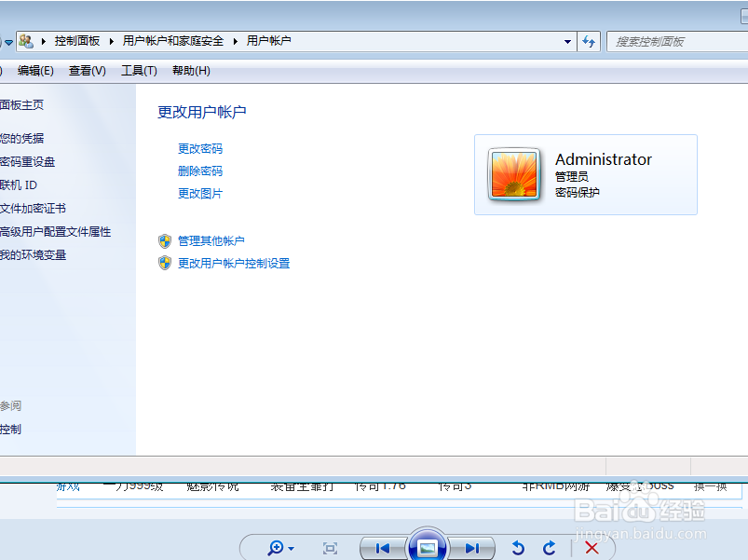Rotate image clockwise

pyautogui.click(x=551, y=548)
